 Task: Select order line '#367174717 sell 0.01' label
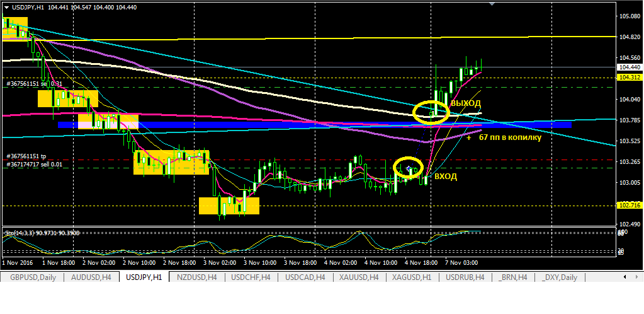(35, 164)
